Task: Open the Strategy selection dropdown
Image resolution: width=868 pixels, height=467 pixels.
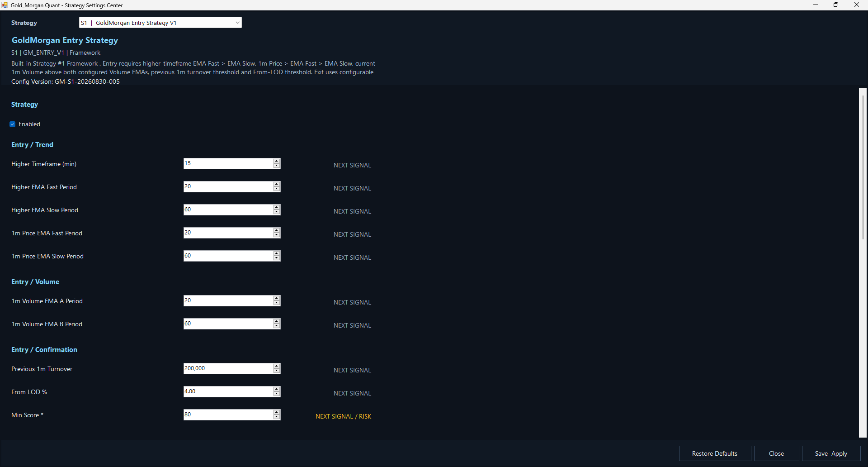Action: pyautogui.click(x=160, y=23)
